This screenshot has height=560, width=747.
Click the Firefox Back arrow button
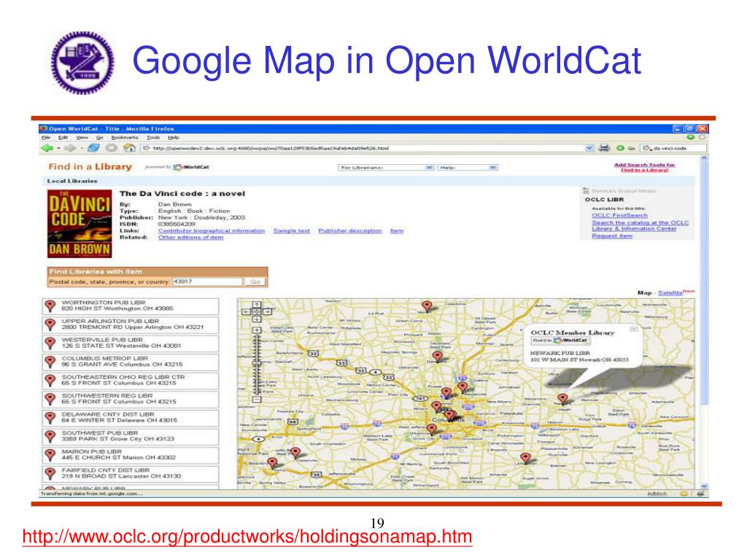pos(47,148)
